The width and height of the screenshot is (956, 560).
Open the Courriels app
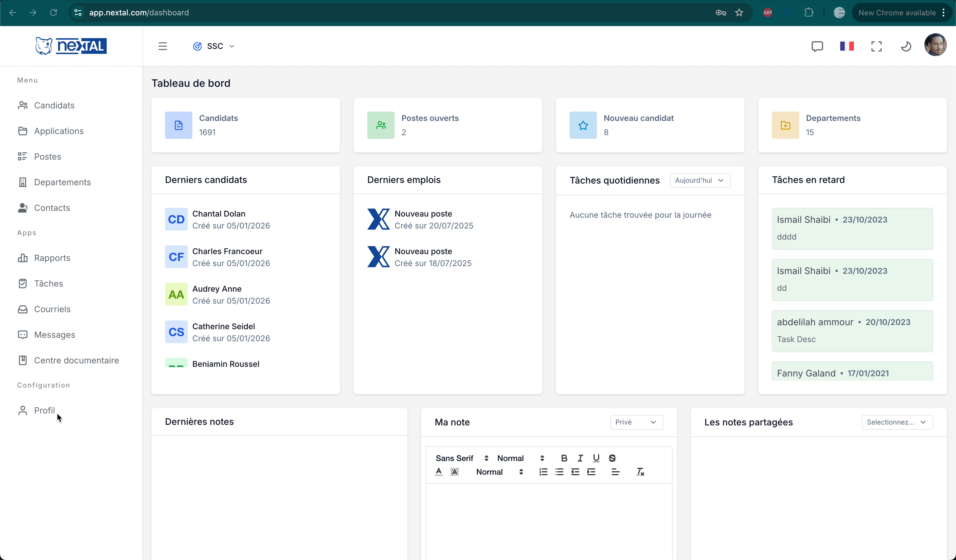(x=52, y=309)
